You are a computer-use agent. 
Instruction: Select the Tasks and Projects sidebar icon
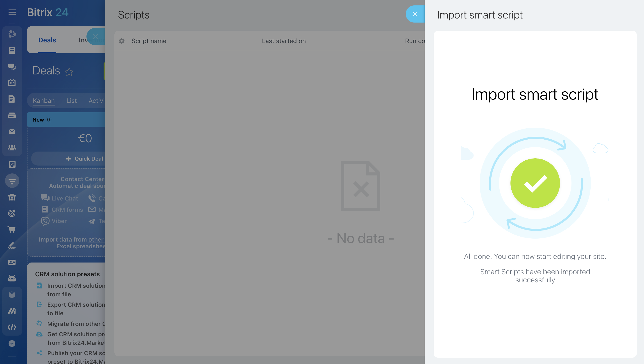(12, 164)
